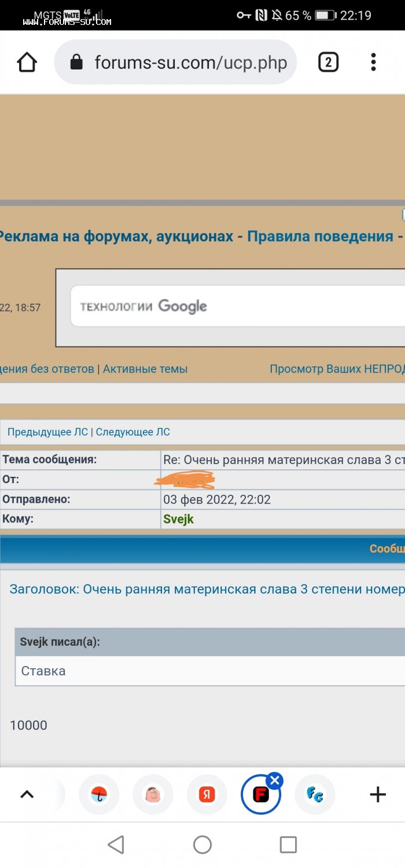Close the active tab with blue X
Viewport: 405px width, 868px height.
click(275, 781)
